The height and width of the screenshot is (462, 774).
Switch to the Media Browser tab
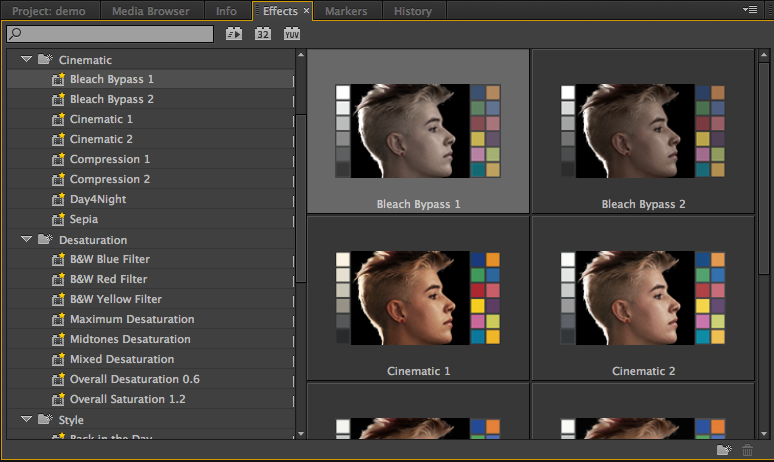pyautogui.click(x=149, y=11)
